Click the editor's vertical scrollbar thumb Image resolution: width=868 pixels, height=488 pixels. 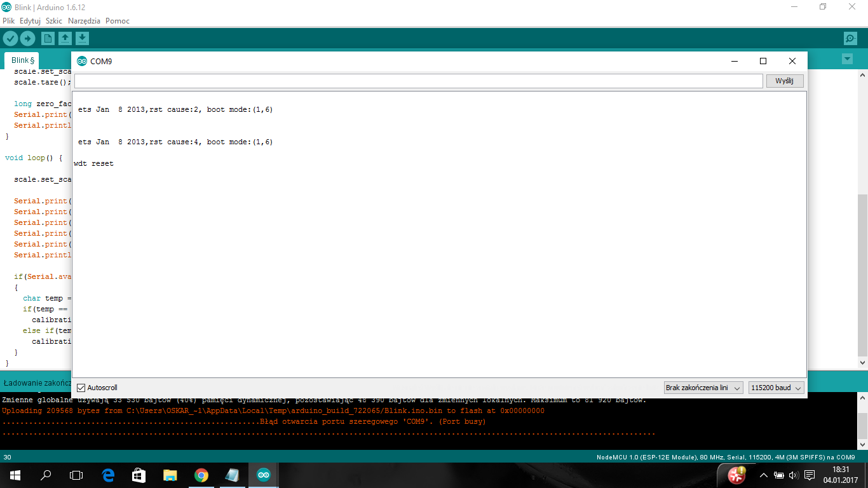862,275
